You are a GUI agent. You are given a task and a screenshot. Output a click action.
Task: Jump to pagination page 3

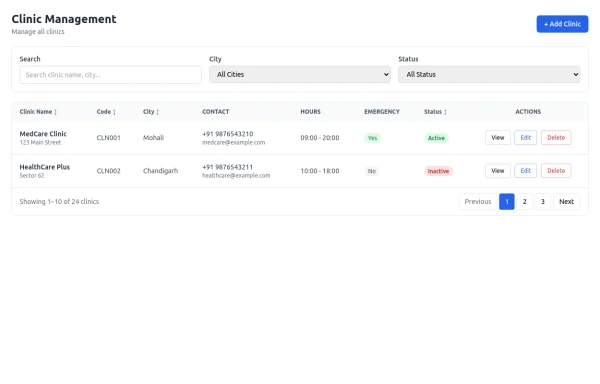pyautogui.click(x=543, y=202)
